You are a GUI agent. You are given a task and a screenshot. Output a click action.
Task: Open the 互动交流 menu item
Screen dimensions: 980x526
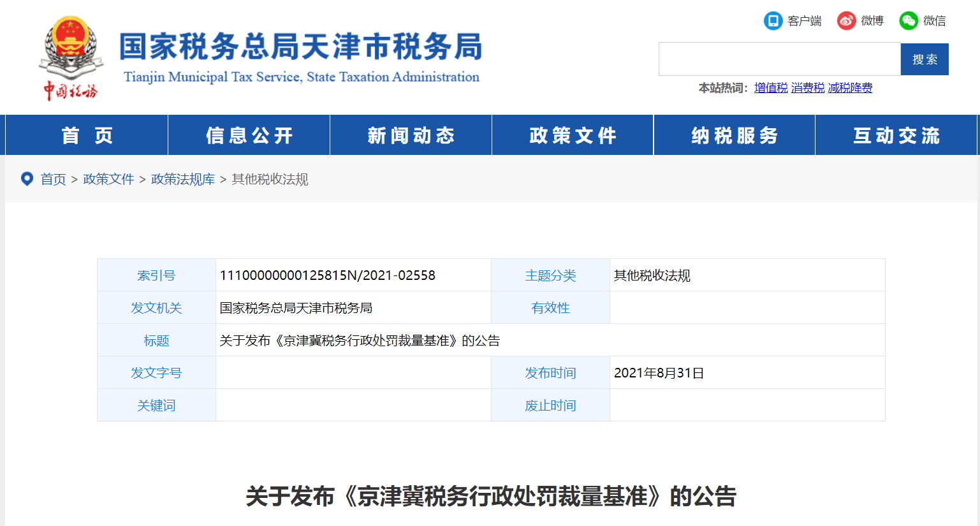(x=896, y=135)
